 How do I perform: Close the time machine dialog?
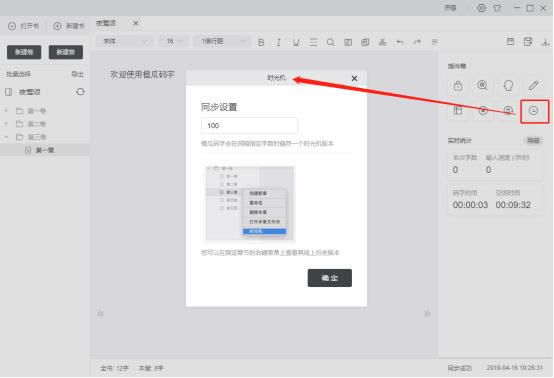pyautogui.click(x=354, y=78)
